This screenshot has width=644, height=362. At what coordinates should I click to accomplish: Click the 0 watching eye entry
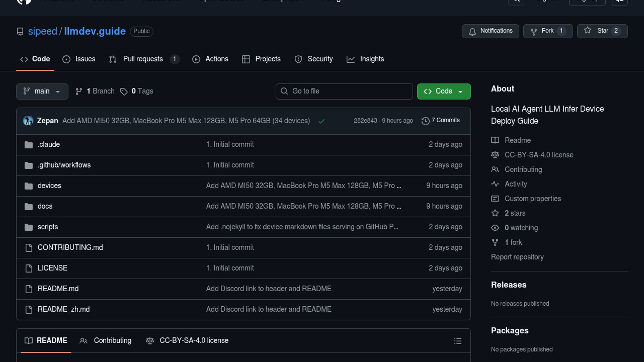[521, 228]
